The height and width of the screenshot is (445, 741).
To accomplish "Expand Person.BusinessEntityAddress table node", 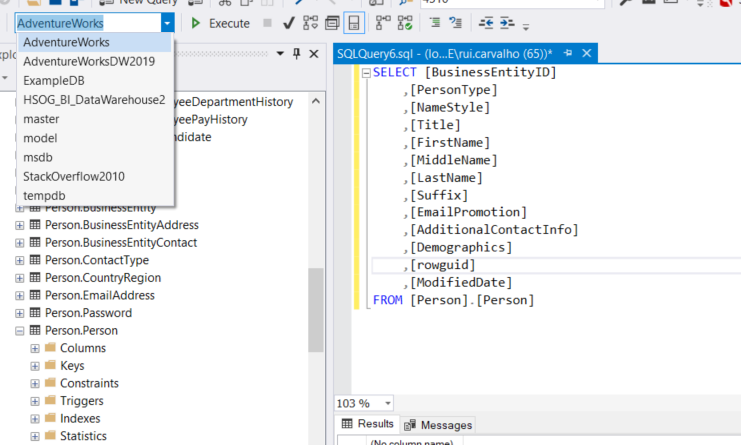I will [19, 225].
